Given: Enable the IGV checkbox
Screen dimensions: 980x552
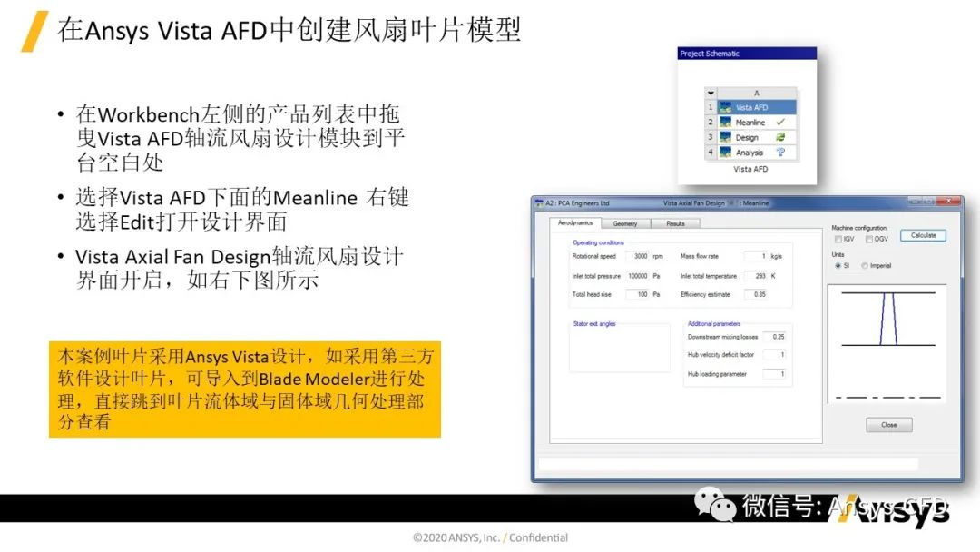Looking at the screenshot, I should point(838,239).
